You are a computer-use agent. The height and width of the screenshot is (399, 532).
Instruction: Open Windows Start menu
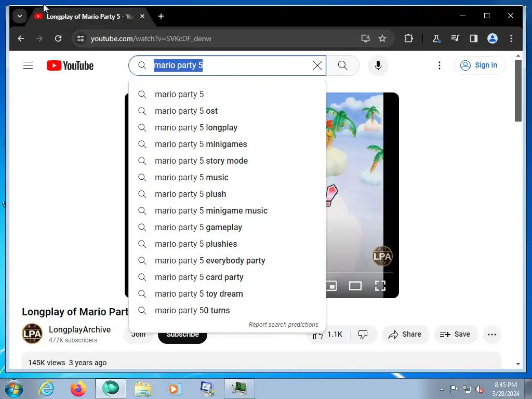coord(14,389)
